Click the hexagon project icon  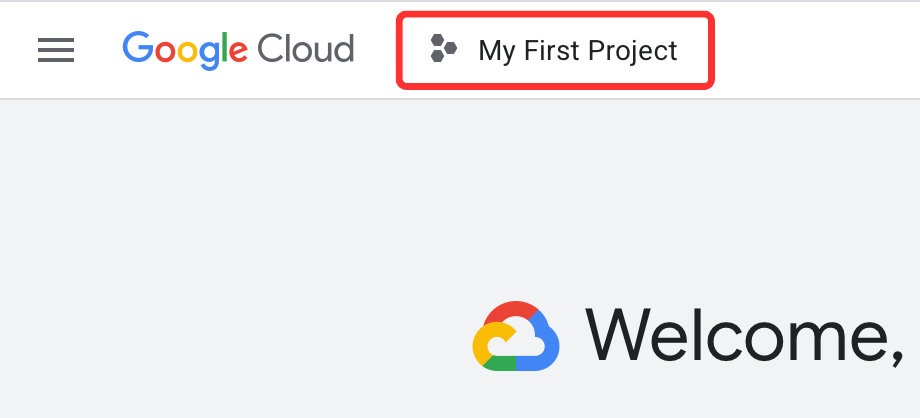[443, 48]
